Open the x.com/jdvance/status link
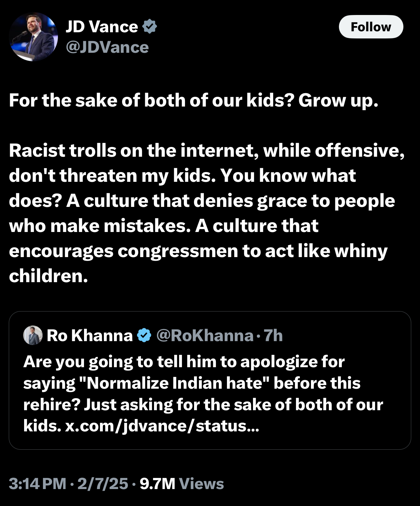The image size is (420, 506). tap(162, 426)
